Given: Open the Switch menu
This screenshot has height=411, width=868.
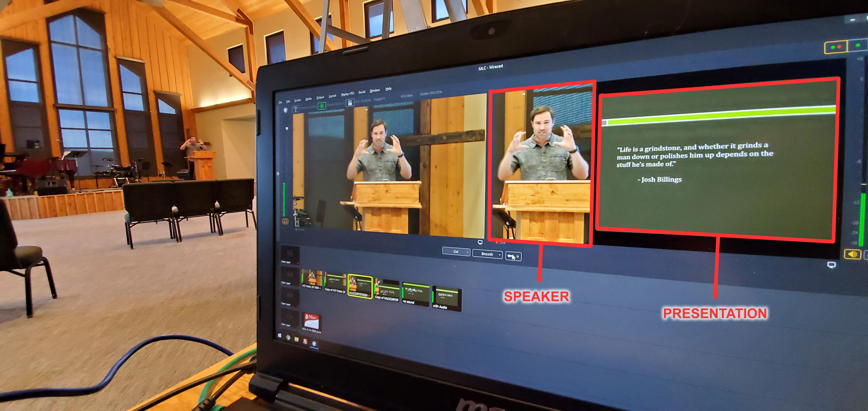Looking at the screenshot, I should (x=297, y=100).
